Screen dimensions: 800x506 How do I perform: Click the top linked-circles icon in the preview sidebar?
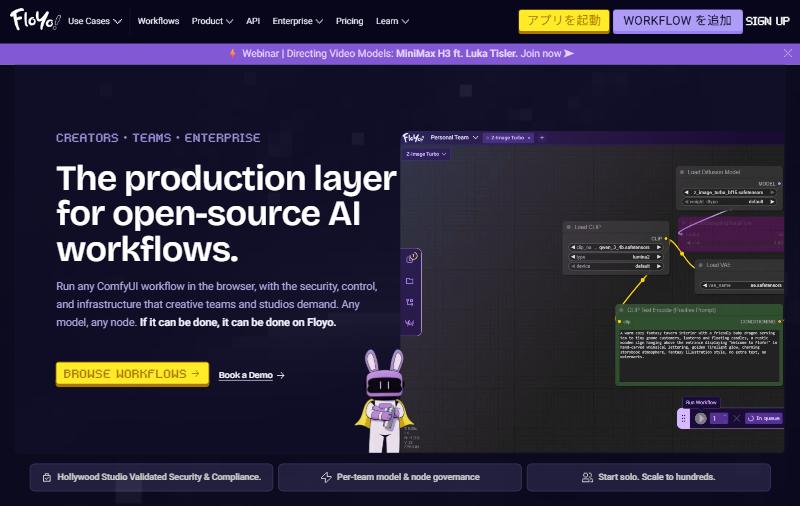tap(411, 258)
